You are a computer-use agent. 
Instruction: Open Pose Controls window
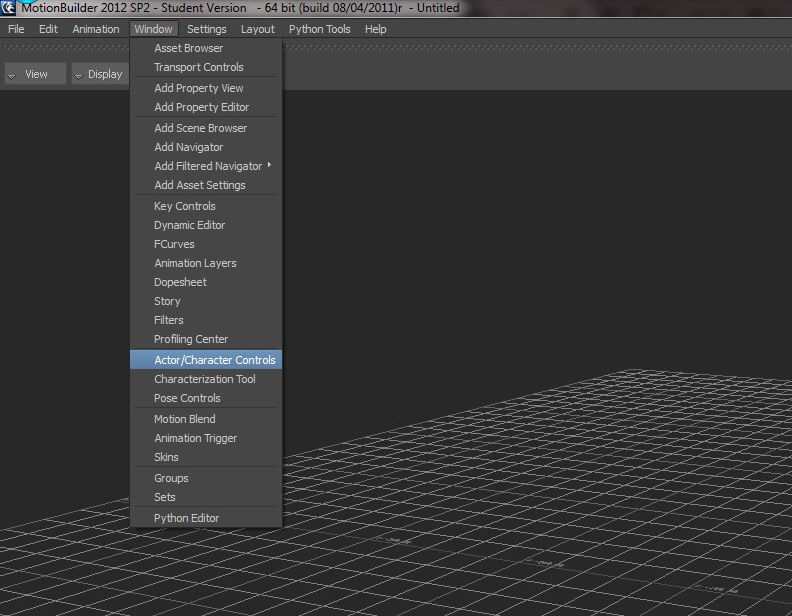point(206,398)
